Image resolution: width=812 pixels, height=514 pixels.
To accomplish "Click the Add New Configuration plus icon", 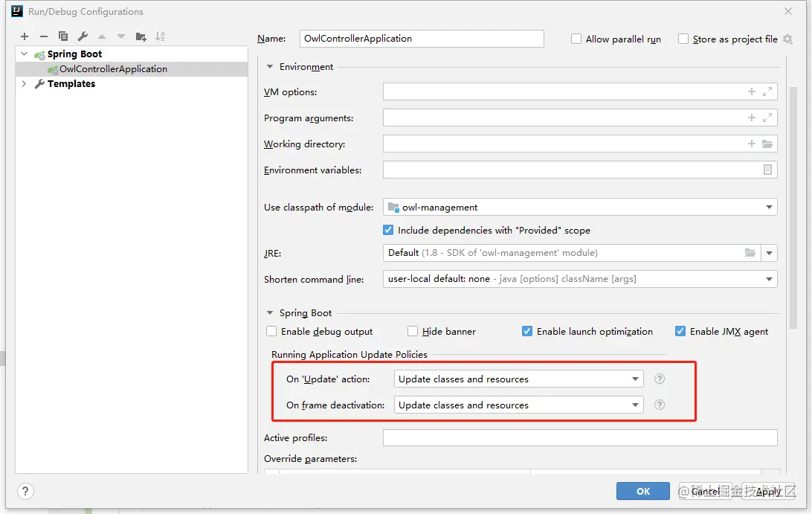I will pos(25,36).
